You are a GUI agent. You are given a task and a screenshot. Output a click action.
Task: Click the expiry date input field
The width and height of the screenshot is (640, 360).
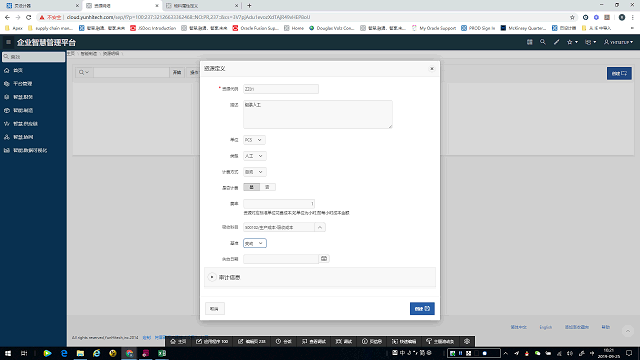point(281,259)
